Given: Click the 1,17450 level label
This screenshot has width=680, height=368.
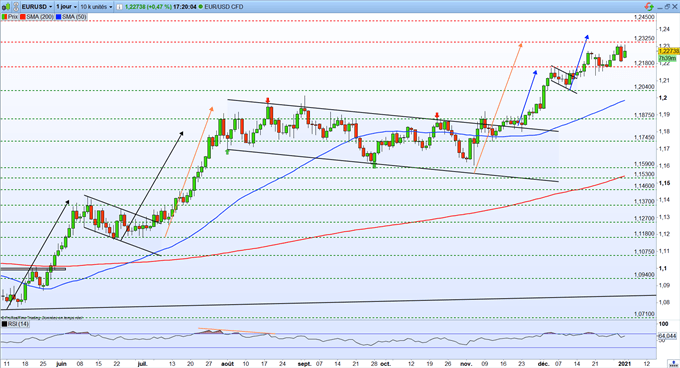Looking at the screenshot, I should click(x=644, y=137).
